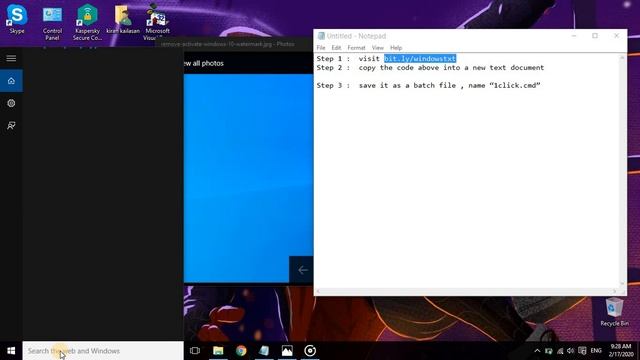Viewport: 640px width, 360px height.
Task: Switch to Notepad taskbar icon
Action: 264,351
